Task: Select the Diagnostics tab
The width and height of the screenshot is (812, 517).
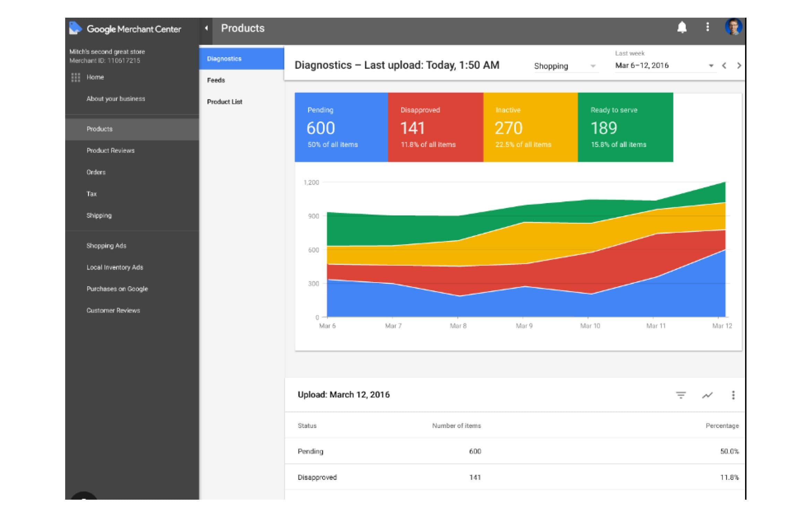Action: pyautogui.click(x=242, y=59)
